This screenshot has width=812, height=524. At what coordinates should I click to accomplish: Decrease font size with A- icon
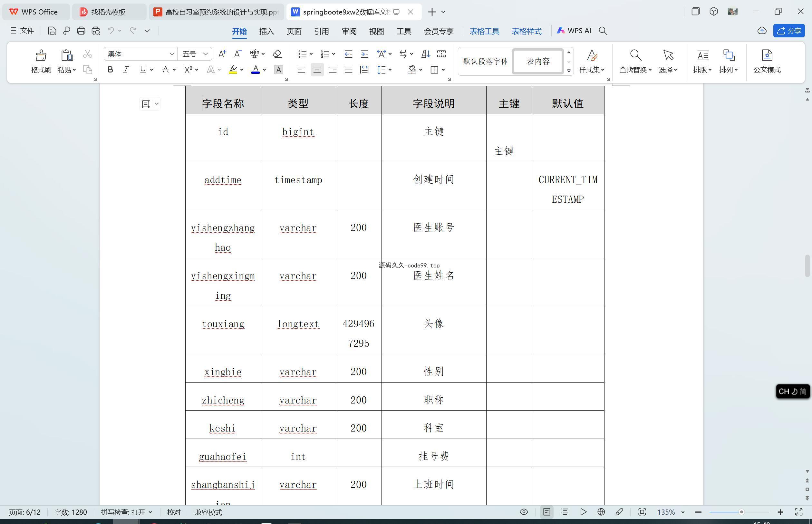[238, 54]
